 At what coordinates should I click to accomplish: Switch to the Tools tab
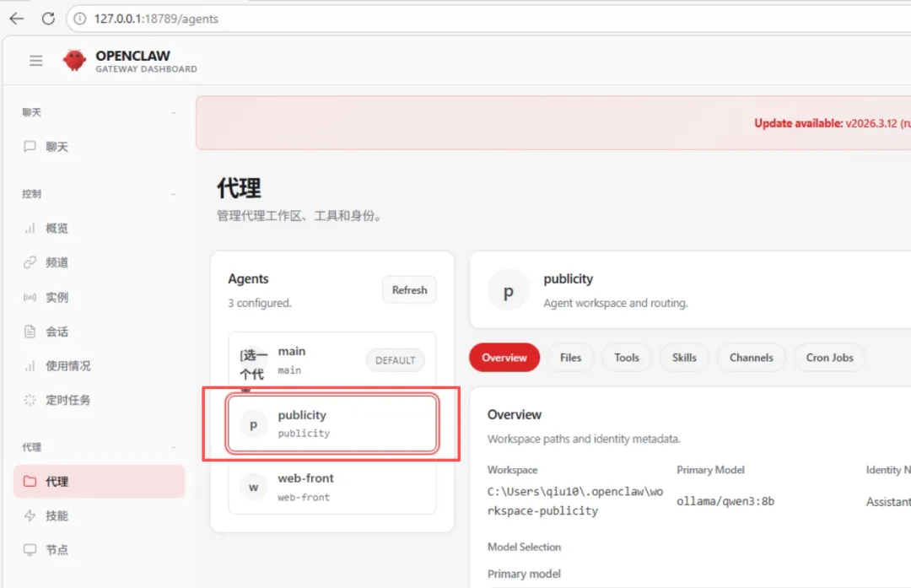point(627,358)
